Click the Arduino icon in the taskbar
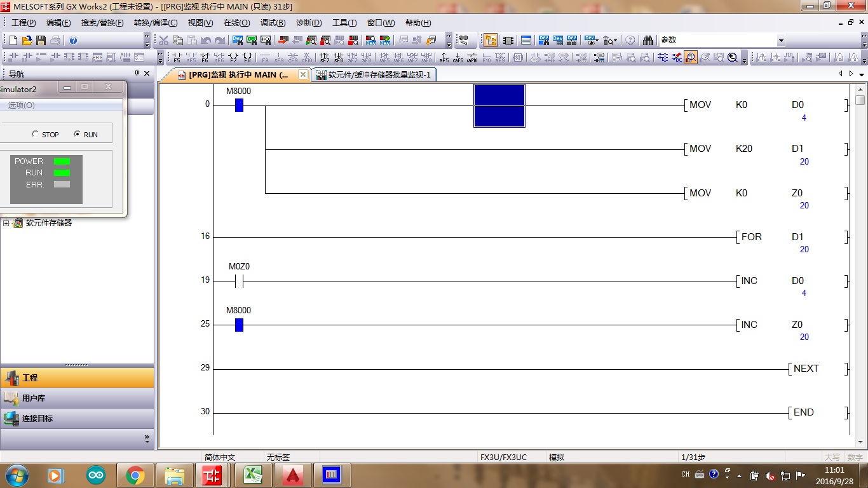The width and height of the screenshot is (868, 488). coord(96,475)
